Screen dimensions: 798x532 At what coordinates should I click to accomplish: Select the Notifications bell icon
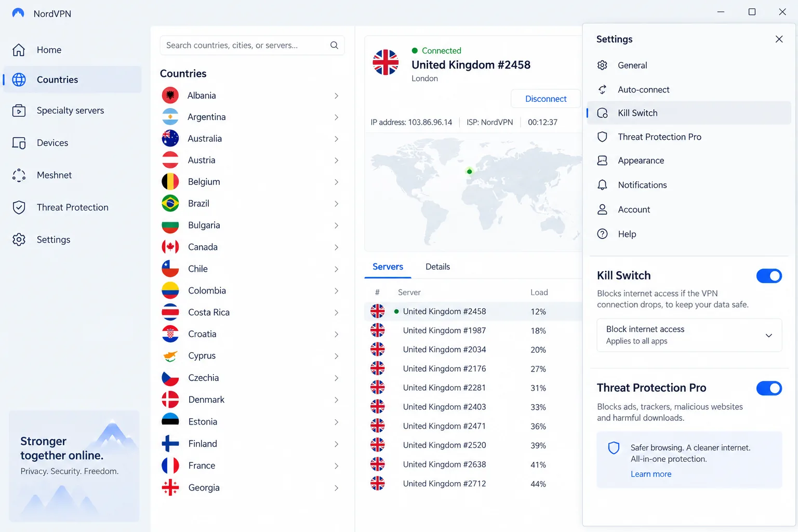tap(602, 185)
